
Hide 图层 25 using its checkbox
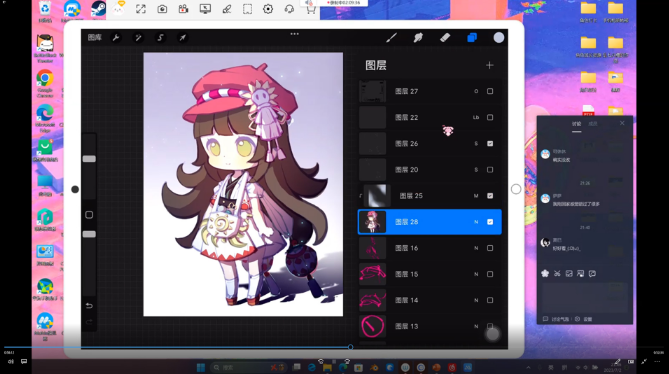[490, 196]
